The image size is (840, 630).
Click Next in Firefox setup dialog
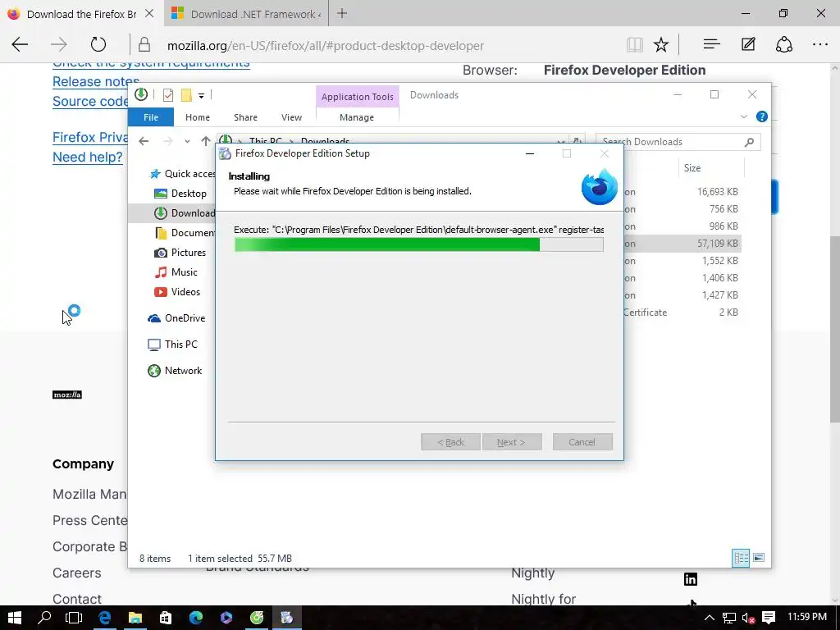coord(512,442)
